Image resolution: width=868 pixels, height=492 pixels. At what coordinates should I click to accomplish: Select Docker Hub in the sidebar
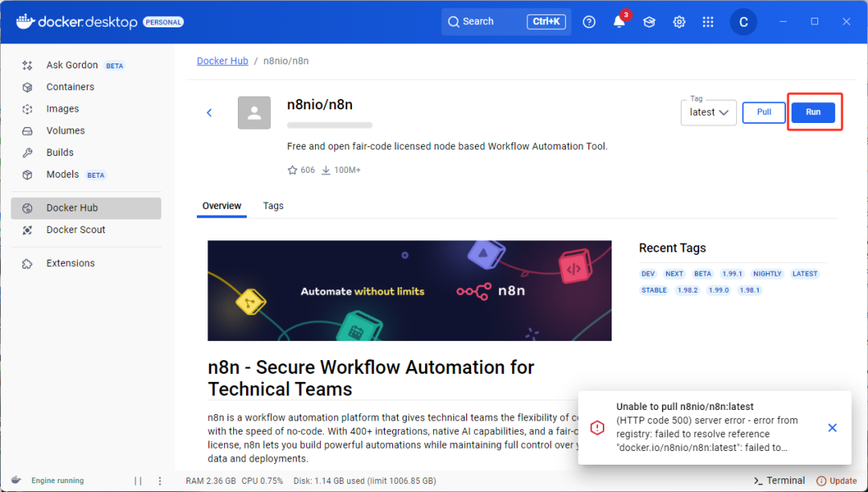(x=86, y=208)
